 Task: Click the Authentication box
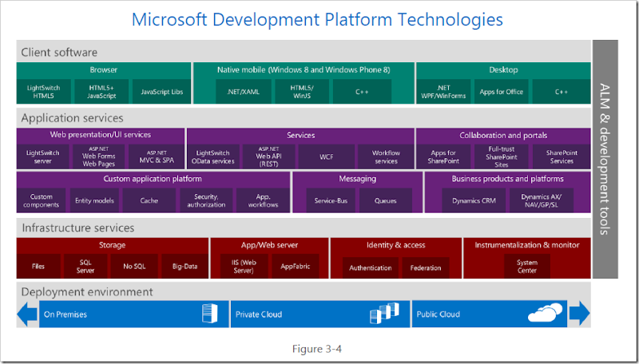click(x=371, y=267)
